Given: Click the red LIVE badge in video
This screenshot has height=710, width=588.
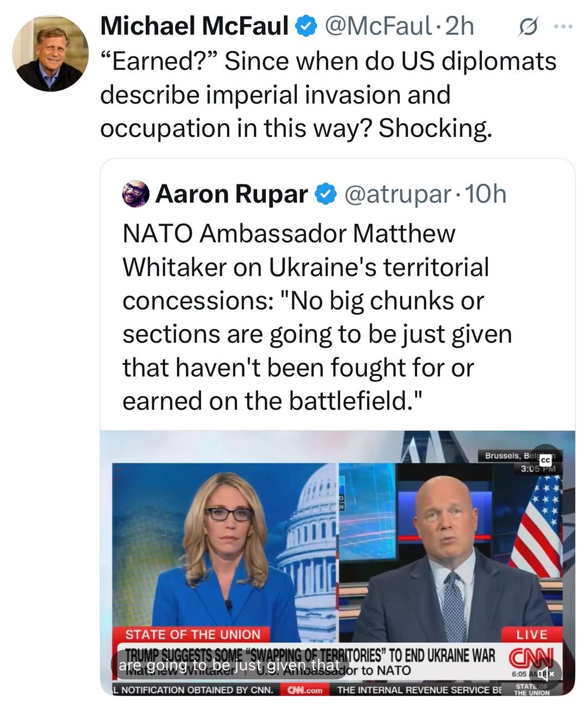Looking at the screenshot, I should (531, 634).
